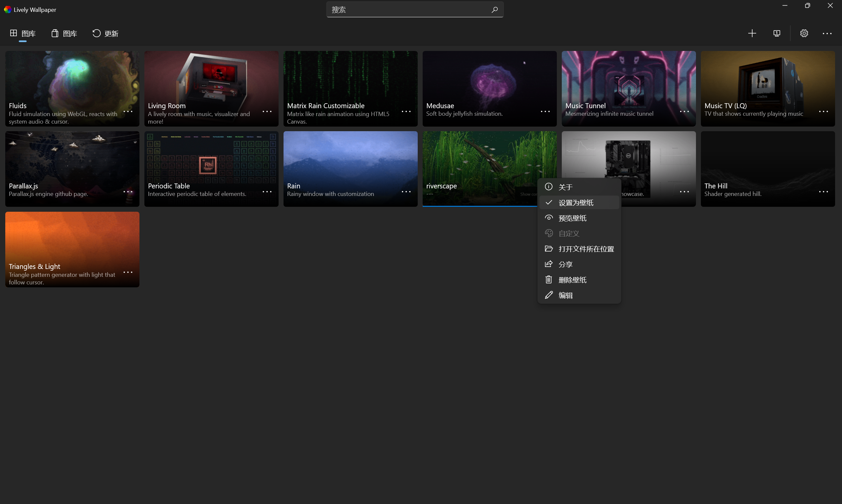Click the search magnifier icon
Image resolution: width=842 pixels, height=504 pixels.
tap(495, 10)
